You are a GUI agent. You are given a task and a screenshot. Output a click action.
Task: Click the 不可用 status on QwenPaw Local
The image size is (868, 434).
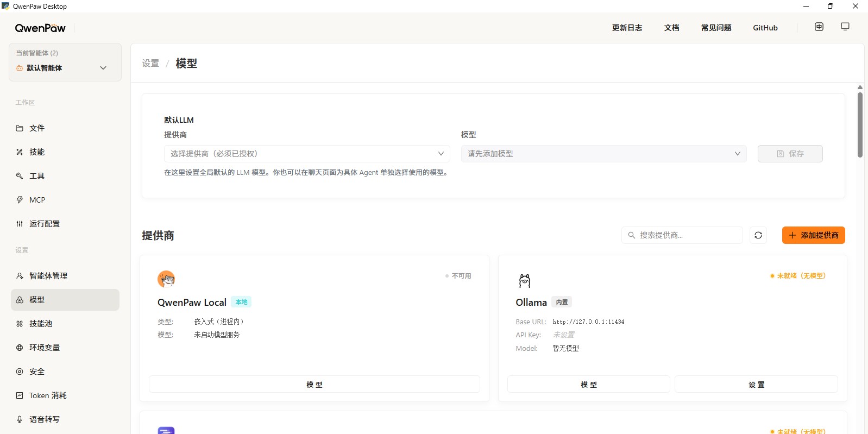pyautogui.click(x=458, y=276)
